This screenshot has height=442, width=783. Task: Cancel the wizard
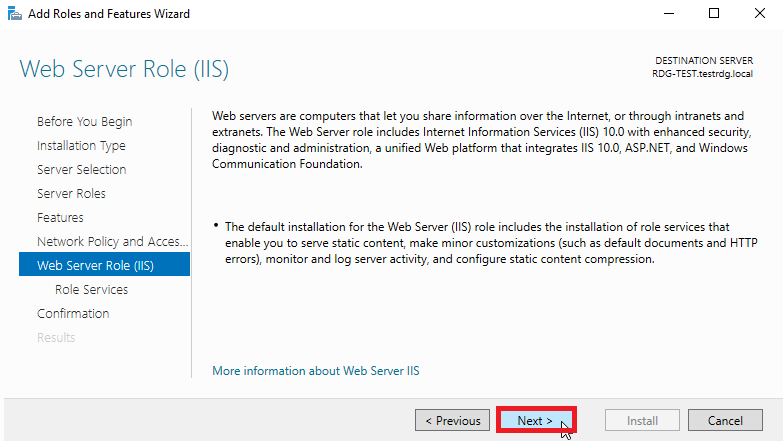[x=725, y=421]
